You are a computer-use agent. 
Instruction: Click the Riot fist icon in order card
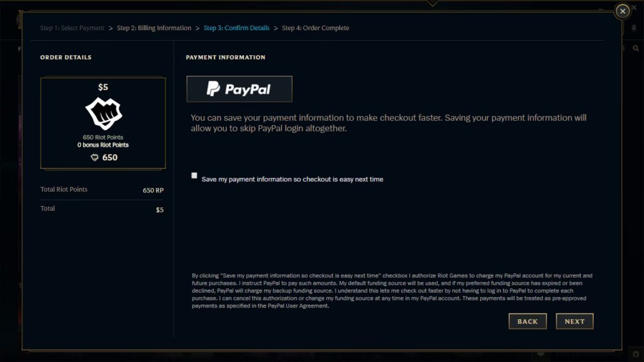click(104, 113)
